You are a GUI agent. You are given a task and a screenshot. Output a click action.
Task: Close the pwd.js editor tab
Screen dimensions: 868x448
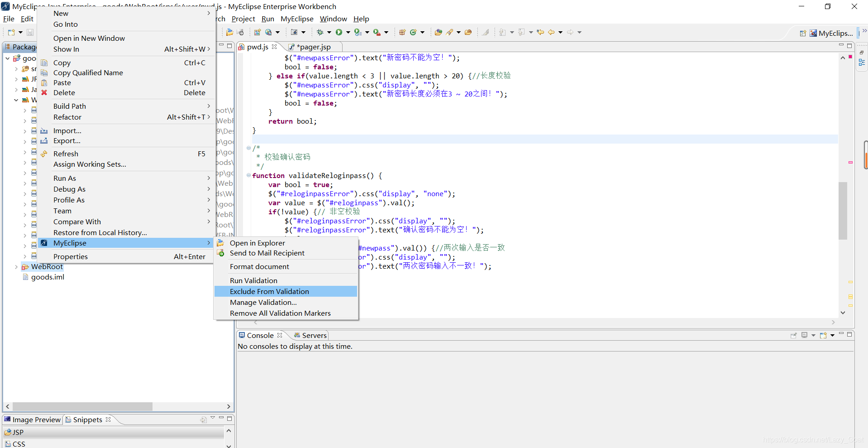tap(274, 47)
